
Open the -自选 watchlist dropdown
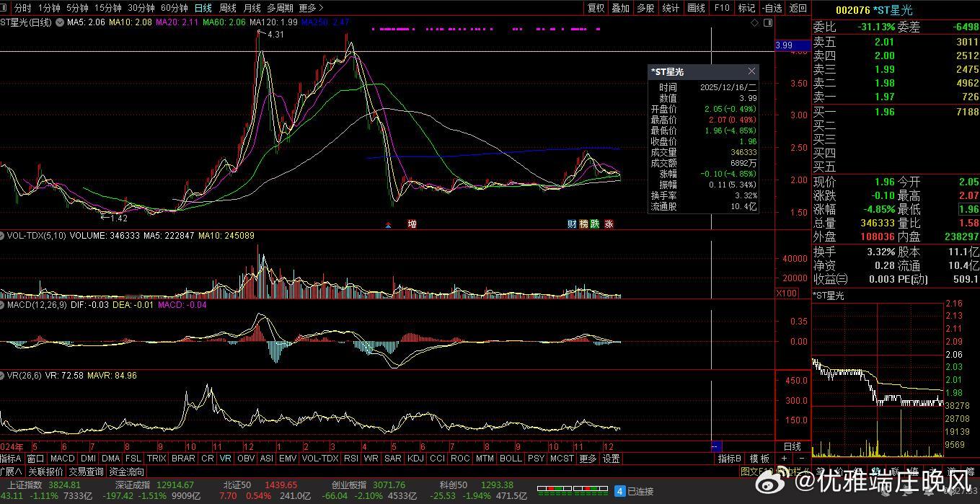(772, 8)
